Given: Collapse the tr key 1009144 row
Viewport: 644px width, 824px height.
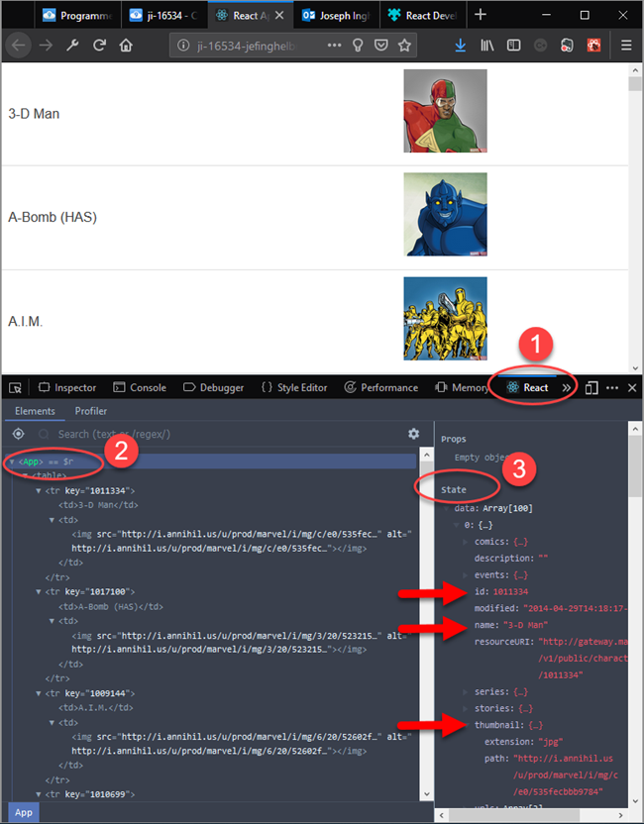Looking at the screenshot, I should point(39,693).
